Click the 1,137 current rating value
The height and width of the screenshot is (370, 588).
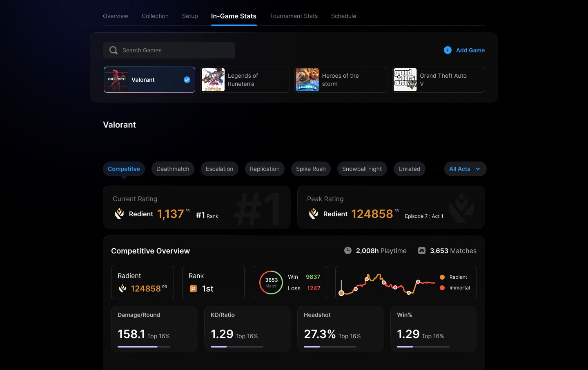click(x=170, y=214)
